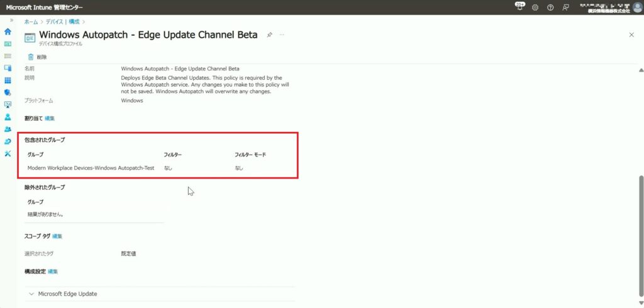
Task: Click the 削除 delete button label
Action: tap(42, 57)
